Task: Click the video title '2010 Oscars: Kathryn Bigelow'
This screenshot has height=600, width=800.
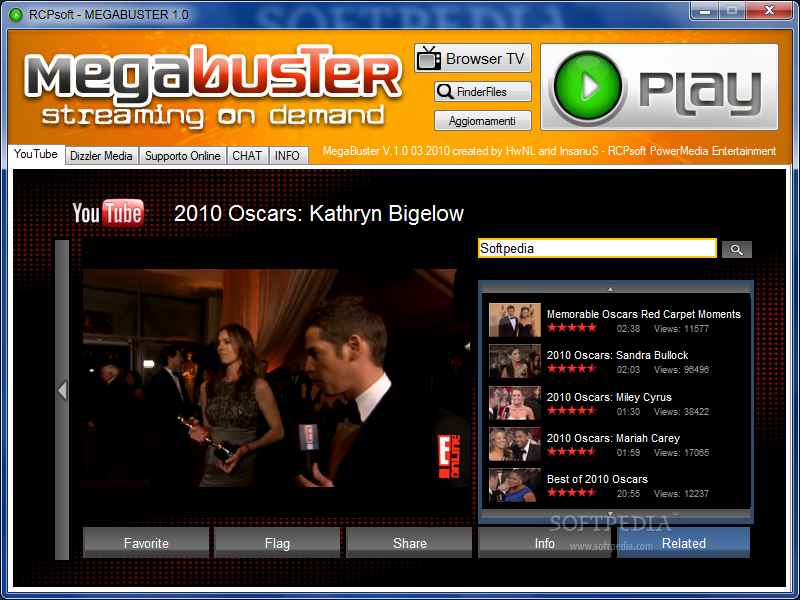Action: [x=319, y=213]
